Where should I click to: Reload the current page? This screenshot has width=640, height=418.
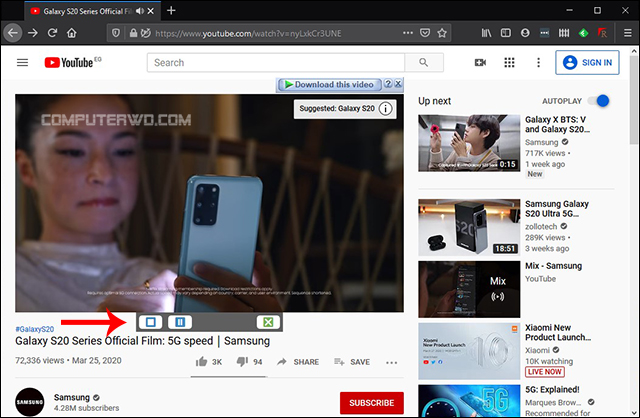[52, 33]
